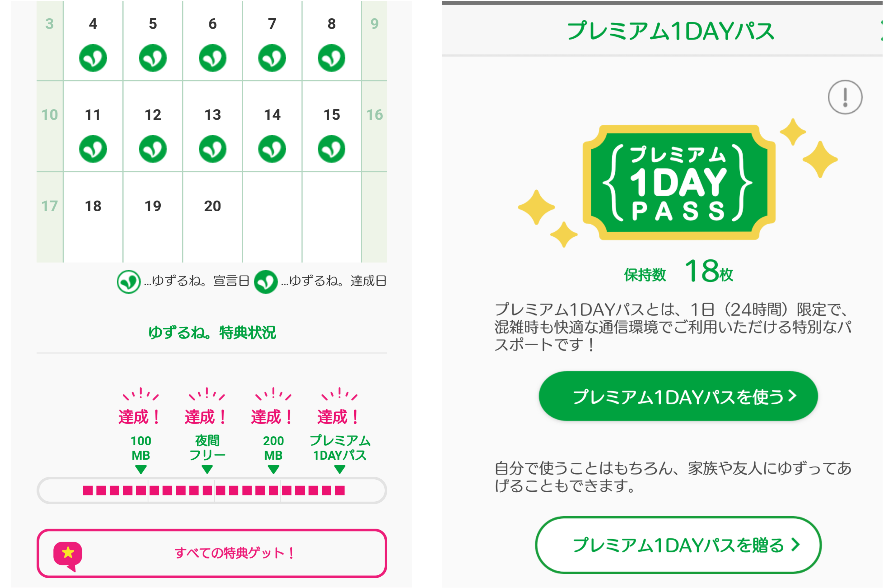Click the info exclamation icon
The width and height of the screenshot is (883, 588).
click(845, 97)
